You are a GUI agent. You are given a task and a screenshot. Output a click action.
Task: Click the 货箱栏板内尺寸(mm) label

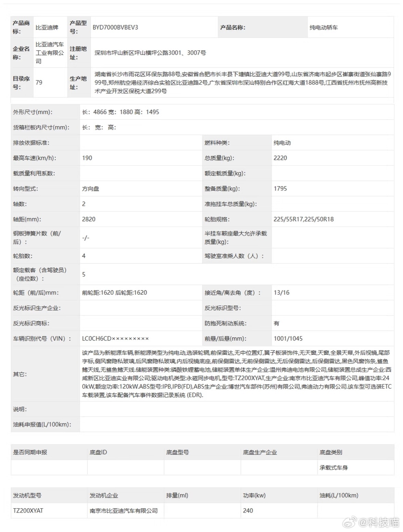(x=41, y=127)
